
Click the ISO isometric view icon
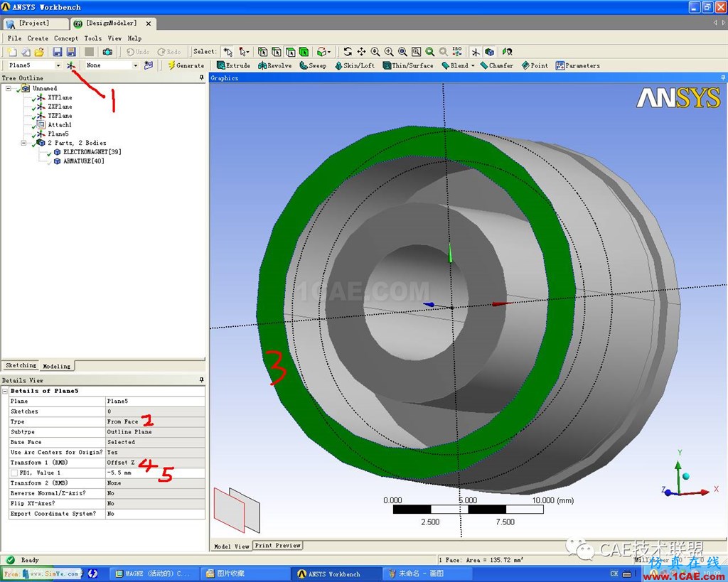tap(457, 51)
